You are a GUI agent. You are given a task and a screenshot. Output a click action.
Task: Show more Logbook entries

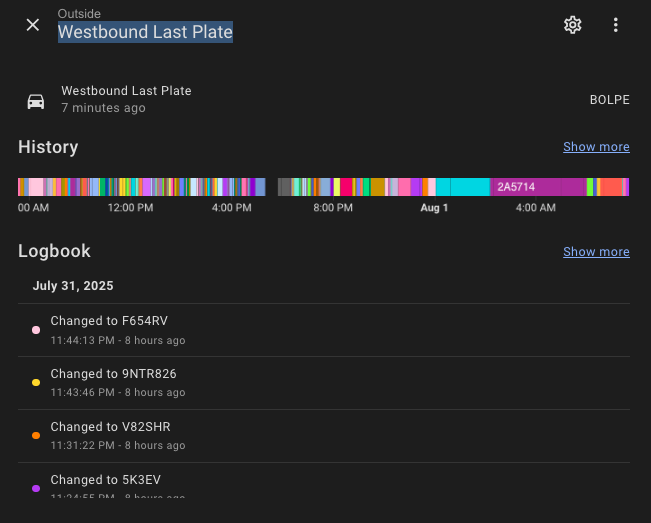tap(596, 252)
